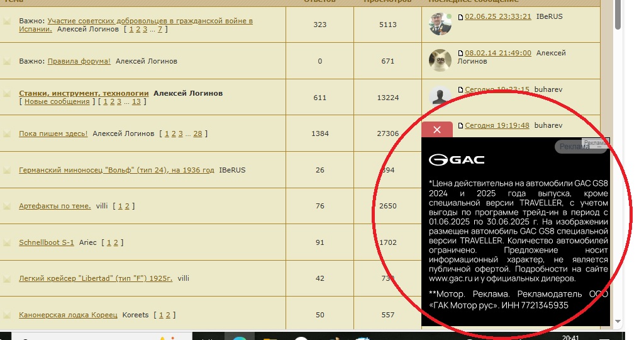Click author name villi beside Артефакты по теме
Image resolution: width=644 pixels, height=340 pixels.
(102, 206)
